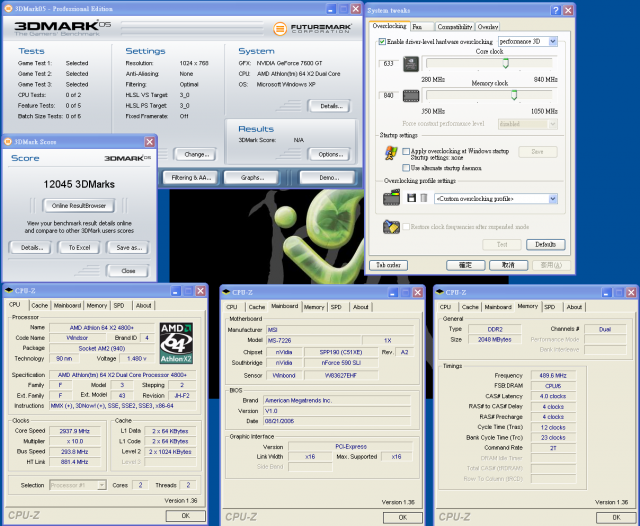Adjust the Memory clock slider handle

514,95
